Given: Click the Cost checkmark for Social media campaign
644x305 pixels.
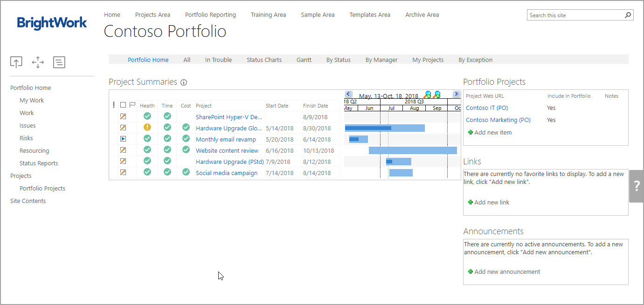Looking at the screenshot, I should tap(186, 172).
